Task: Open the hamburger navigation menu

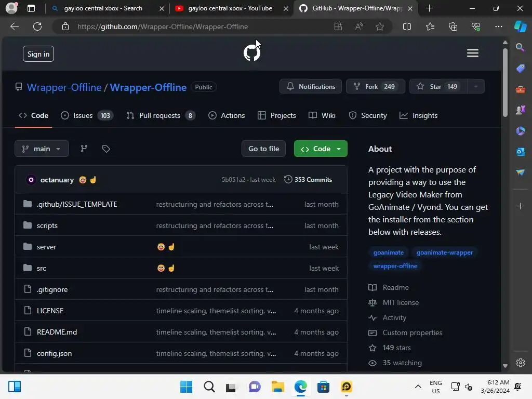Action: [x=472, y=54]
